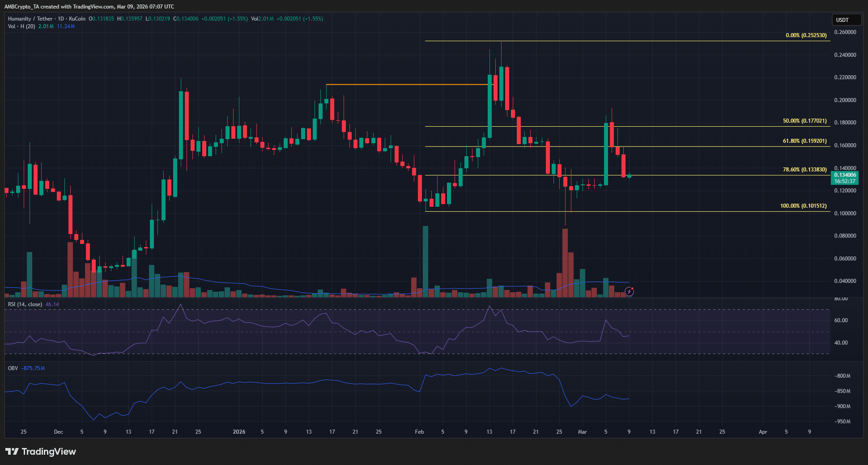Click the 0.00% retracement label
Screen dimensions: 868x465
click(807, 34)
